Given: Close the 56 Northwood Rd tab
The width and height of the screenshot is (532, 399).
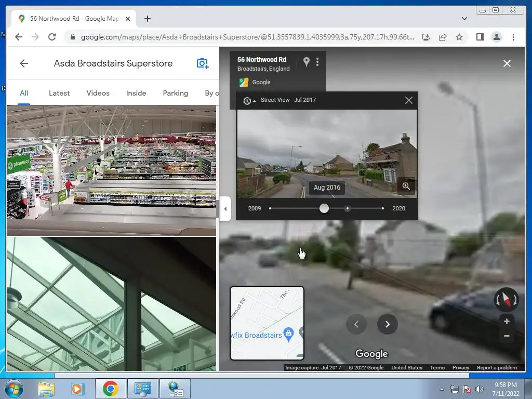Looking at the screenshot, I should coord(128,19).
